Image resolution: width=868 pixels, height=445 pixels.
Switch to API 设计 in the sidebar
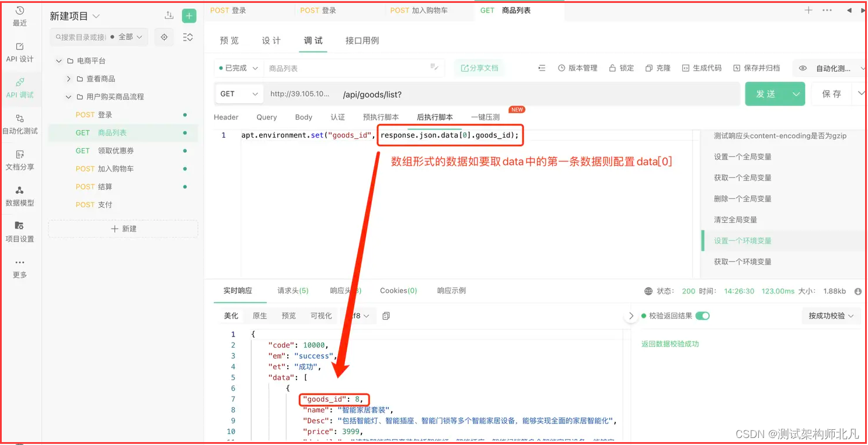coord(20,52)
